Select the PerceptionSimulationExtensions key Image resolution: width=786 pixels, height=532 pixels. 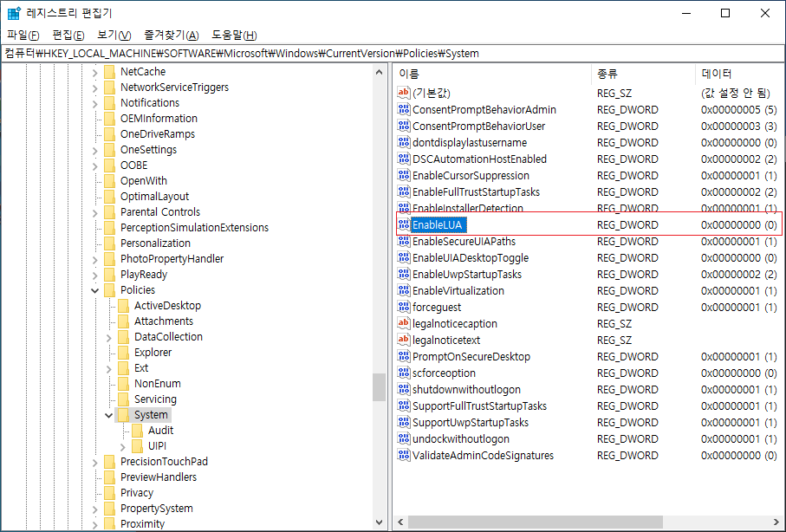pos(194,228)
